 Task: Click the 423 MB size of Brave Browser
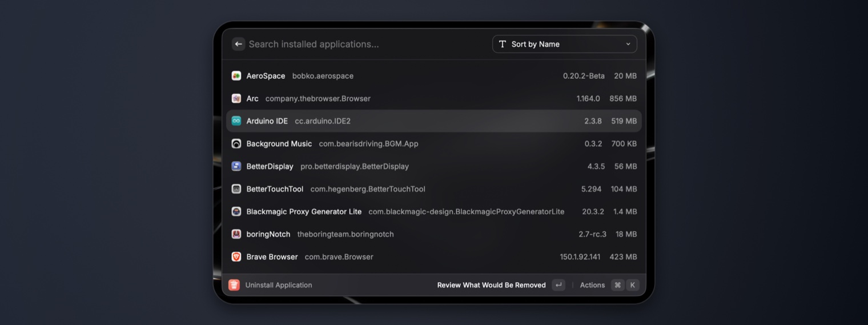pos(623,256)
